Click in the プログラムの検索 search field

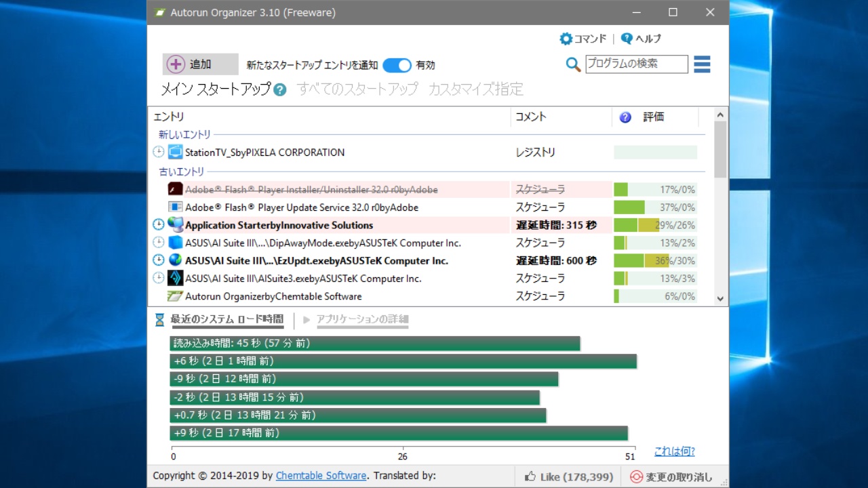pyautogui.click(x=637, y=64)
